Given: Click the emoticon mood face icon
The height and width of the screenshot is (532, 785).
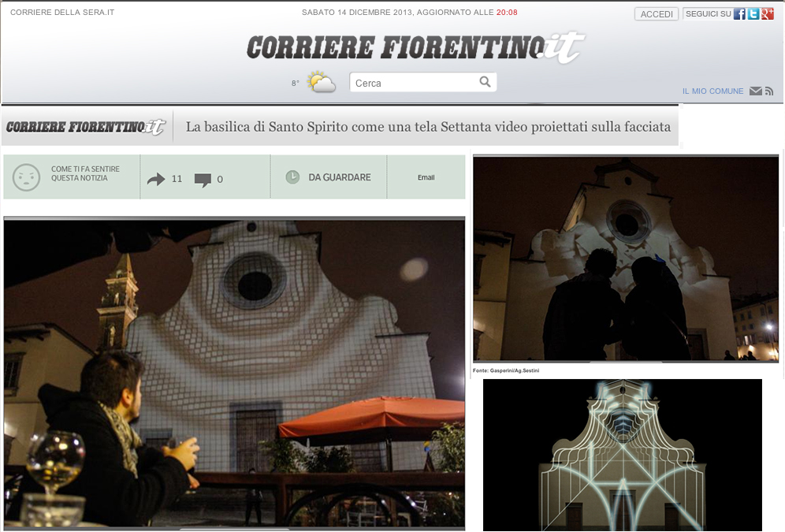Looking at the screenshot, I should [x=26, y=177].
